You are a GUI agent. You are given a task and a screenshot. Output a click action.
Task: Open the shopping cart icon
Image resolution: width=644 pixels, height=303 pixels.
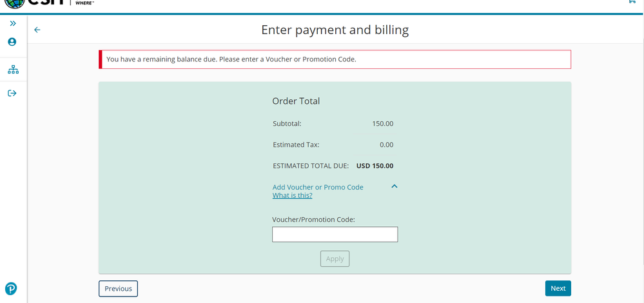[x=631, y=3]
